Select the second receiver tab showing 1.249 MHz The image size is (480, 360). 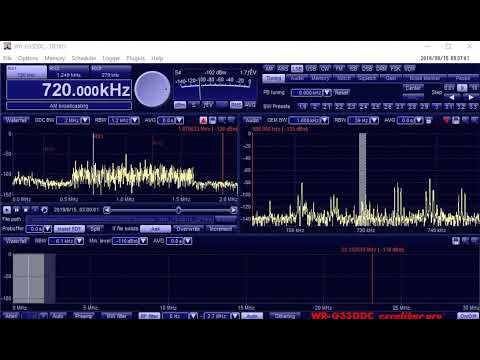pyautogui.click(x=68, y=72)
